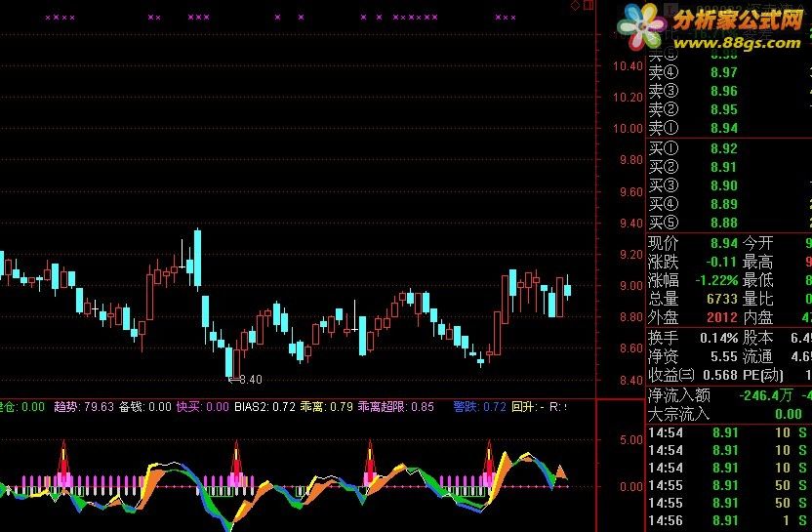The height and width of the screenshot is (532, 812).
Task: Click the diamond icon above the chart
Action: pos(576,6)
